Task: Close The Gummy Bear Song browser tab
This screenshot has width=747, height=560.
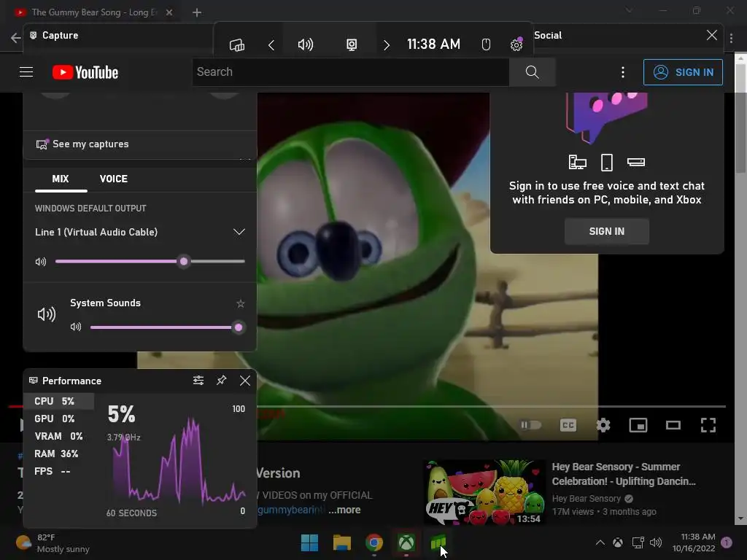Action: point(169,12)
